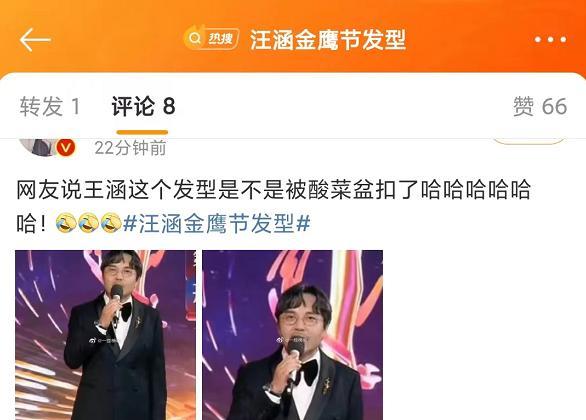Tap the Weibo watermark on left photo
Viewport: 586px width, 420px height.
(104, 341)
